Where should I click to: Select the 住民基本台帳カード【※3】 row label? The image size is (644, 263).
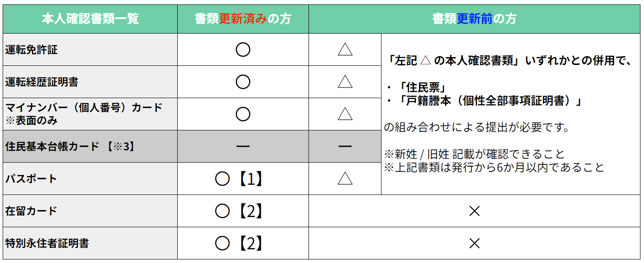(70, 146)
